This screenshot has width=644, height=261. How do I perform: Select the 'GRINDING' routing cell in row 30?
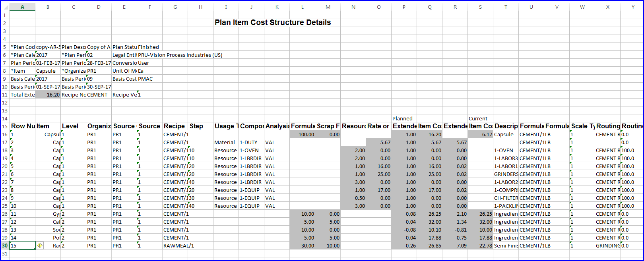tap(607, 246)
